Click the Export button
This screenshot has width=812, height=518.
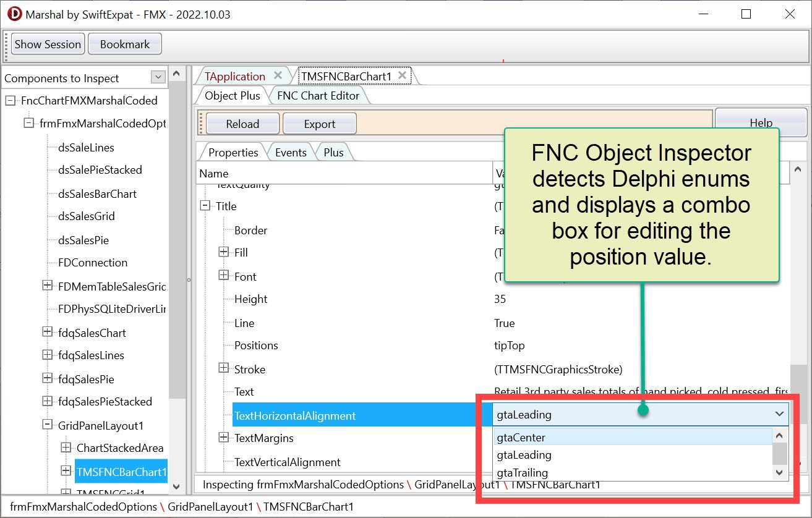click(x=320, y=124)
